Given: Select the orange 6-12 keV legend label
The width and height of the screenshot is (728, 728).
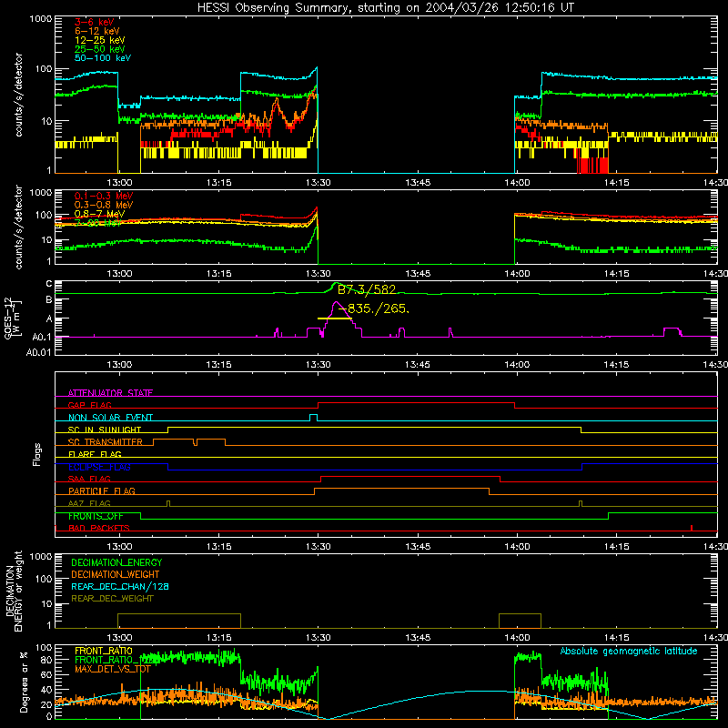Looking at the screenshot, I should (97, 31).
